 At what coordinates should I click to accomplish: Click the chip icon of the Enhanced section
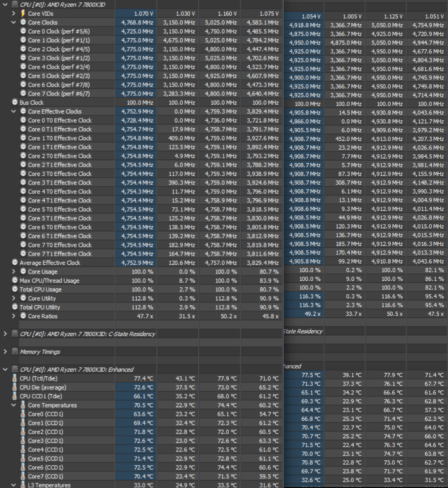[x=15, y=369]
